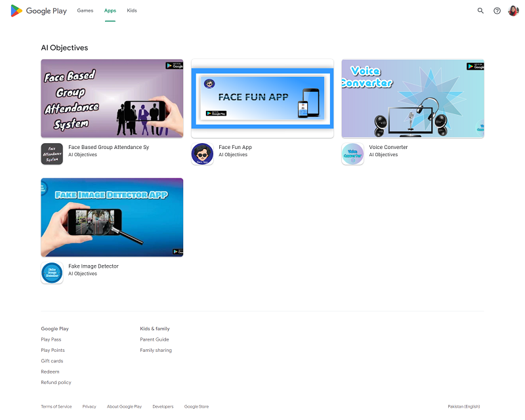525x420 pixels.
Task: Change region via Pakistan (English)
Action: [x=464, y=407]
